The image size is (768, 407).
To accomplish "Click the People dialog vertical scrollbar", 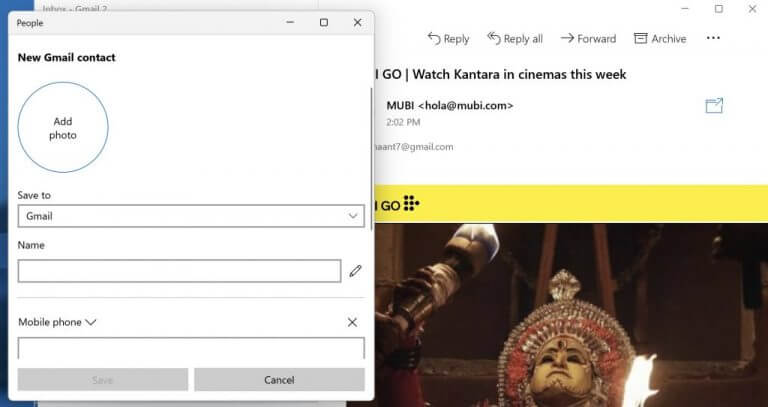I will tap(372, 160).
